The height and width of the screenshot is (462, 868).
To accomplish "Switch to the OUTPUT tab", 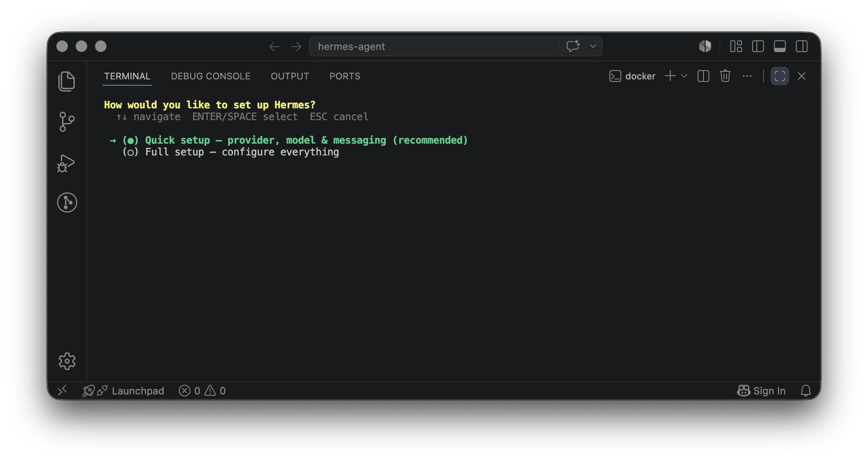I will click(290, 76).
